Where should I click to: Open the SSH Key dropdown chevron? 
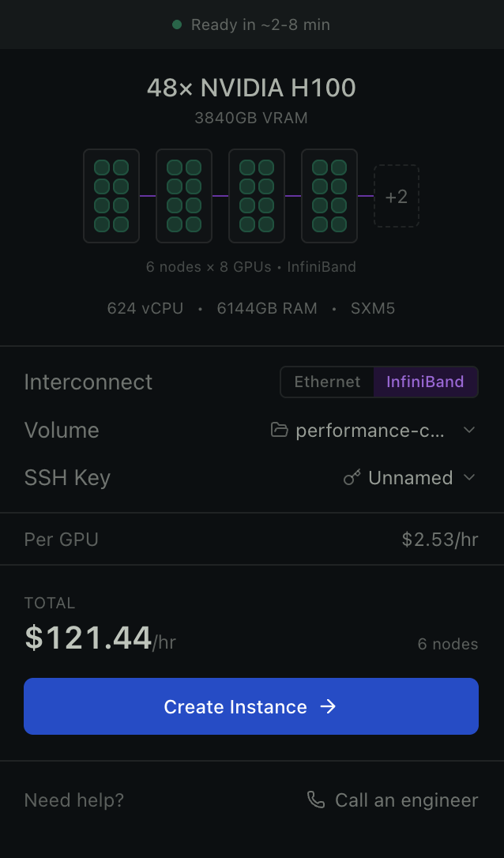pyautogui.click(x=469, y=478)
